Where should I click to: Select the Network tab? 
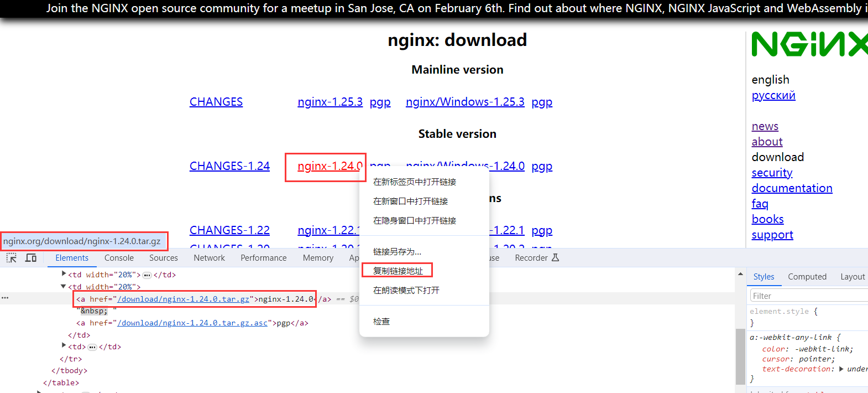coord(209,258)
